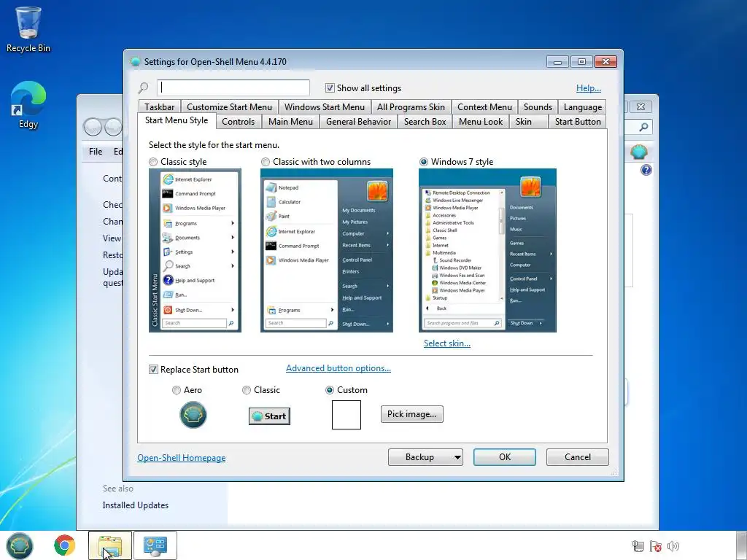Select the Classic style radio button
This screenshot has width=747, height=560.
[x=153, y=162]
